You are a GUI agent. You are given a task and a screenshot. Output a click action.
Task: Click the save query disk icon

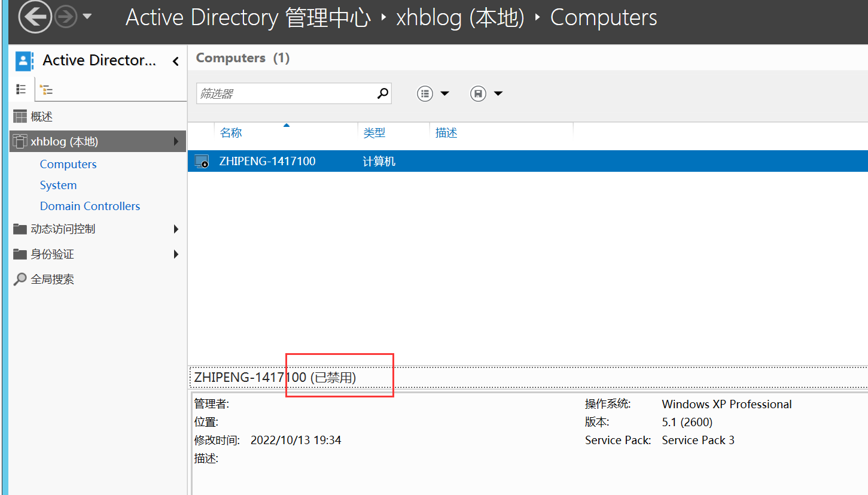(478, 93)
